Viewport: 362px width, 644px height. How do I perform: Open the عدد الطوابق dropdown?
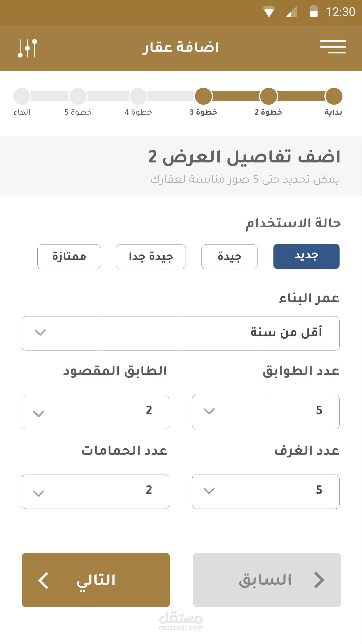[265, 412]
